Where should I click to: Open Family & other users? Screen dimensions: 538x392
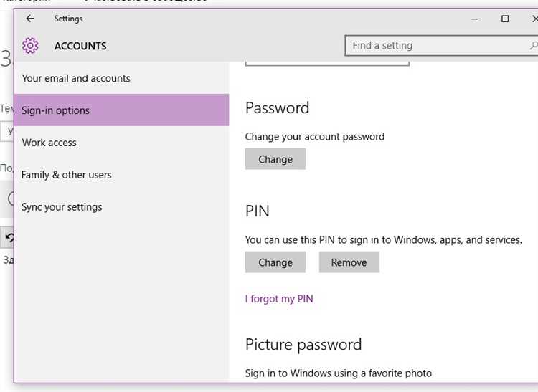pos(67,175)
